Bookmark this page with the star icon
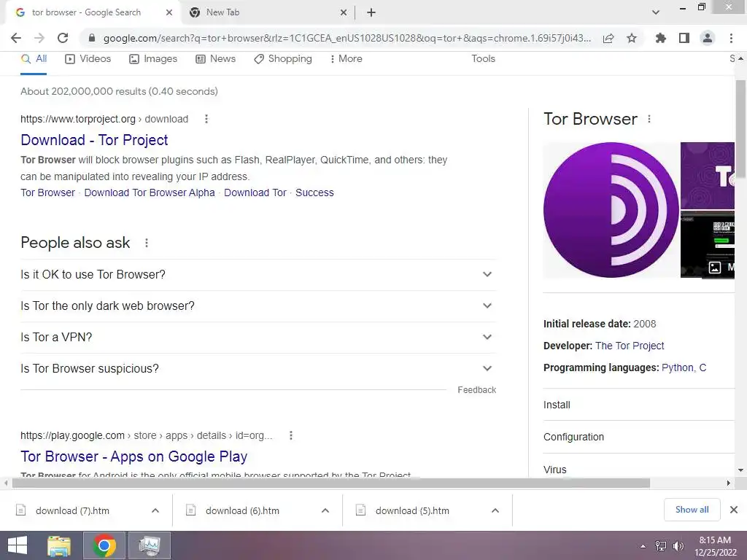Viewport: 747px width, 560px height. 632,38
